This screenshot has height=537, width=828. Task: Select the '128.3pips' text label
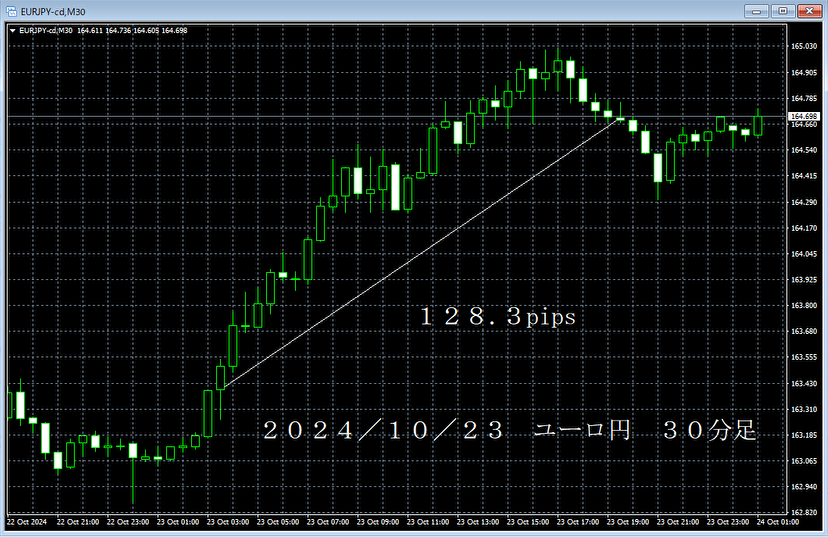pyautogui.click(x=497, y=316)
